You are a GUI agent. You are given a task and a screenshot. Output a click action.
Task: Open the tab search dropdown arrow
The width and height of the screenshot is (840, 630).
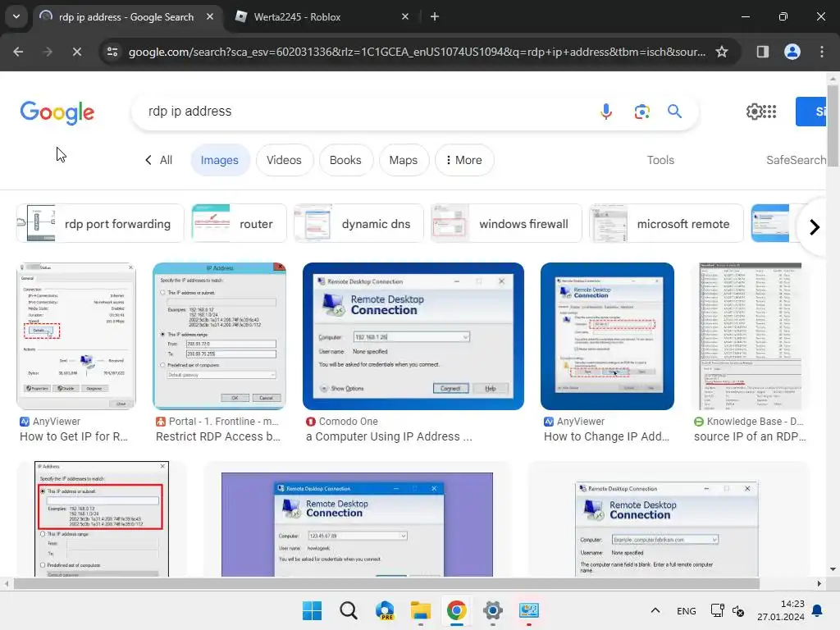[x=16, y=16]
